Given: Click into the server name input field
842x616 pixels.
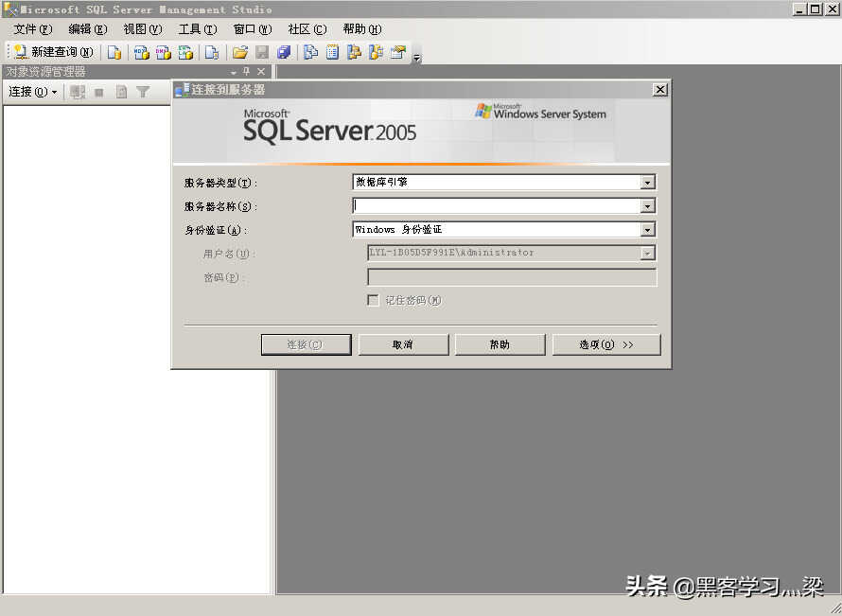Looking at the screenshot, I should coord(497,205).
